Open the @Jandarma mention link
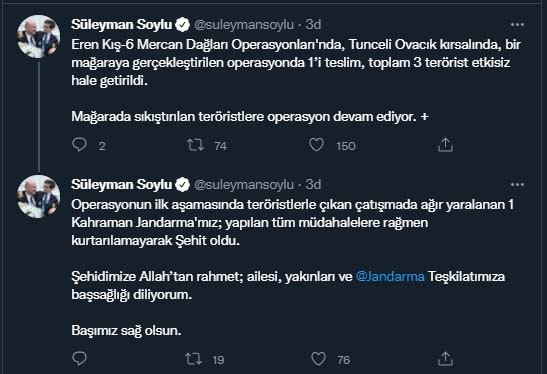 [390, 277]
